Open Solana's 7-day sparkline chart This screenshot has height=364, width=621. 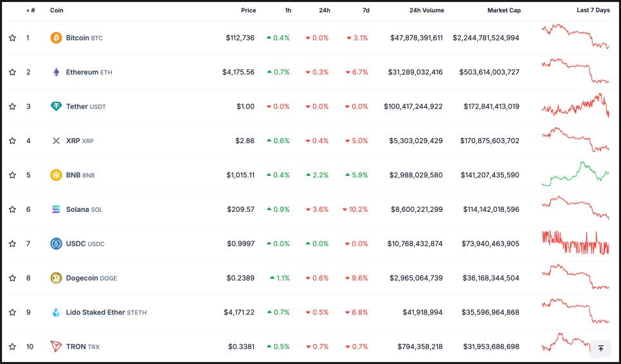[575, 208]
